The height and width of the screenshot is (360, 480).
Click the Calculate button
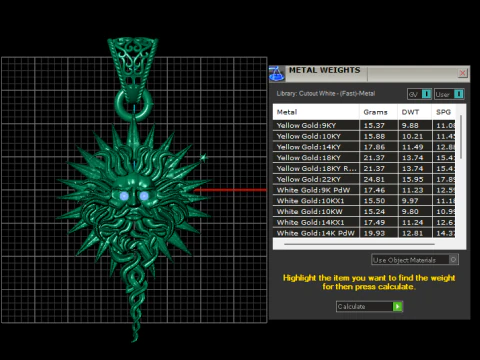[369, 306]
